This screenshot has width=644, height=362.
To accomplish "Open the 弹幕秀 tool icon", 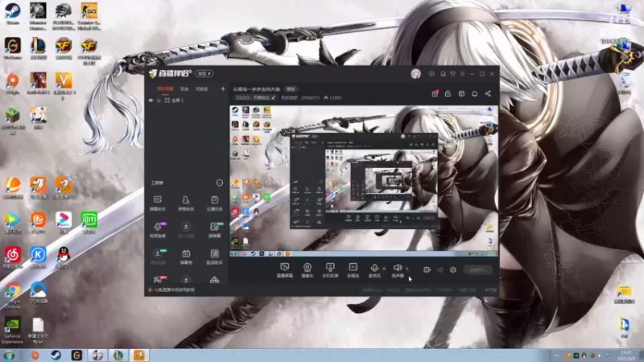I will [x=186, y=257].
